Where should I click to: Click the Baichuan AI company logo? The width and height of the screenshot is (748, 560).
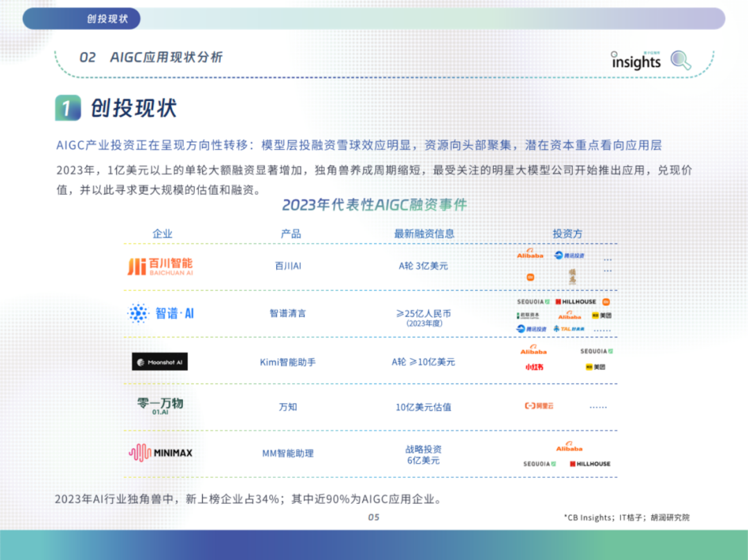click(x=160, y=267)
